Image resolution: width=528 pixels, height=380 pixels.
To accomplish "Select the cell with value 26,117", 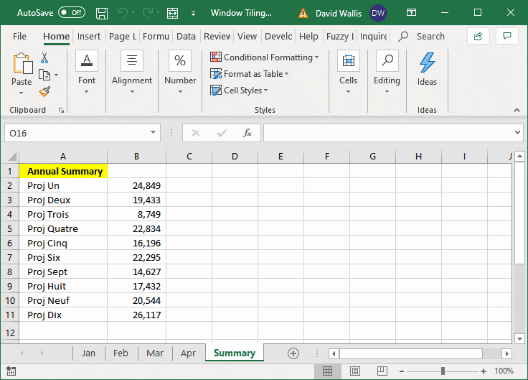I will pyautogui.click(x=137, y=315).
